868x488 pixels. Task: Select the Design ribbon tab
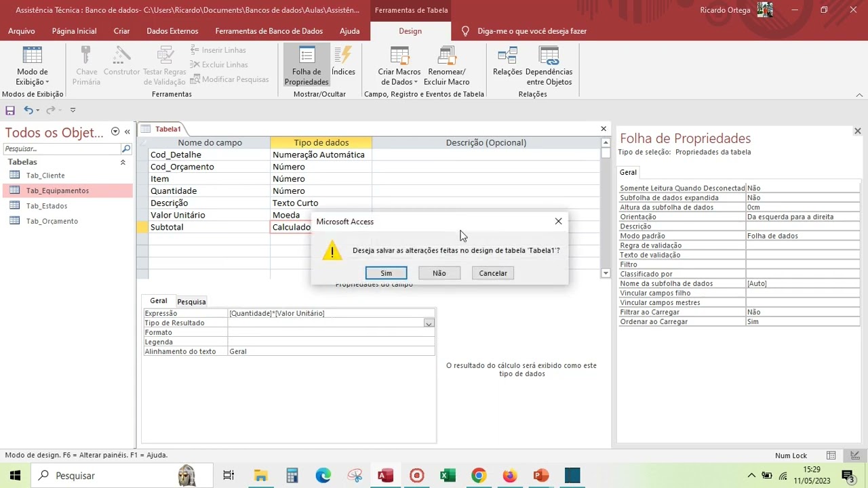click(410, 31)
